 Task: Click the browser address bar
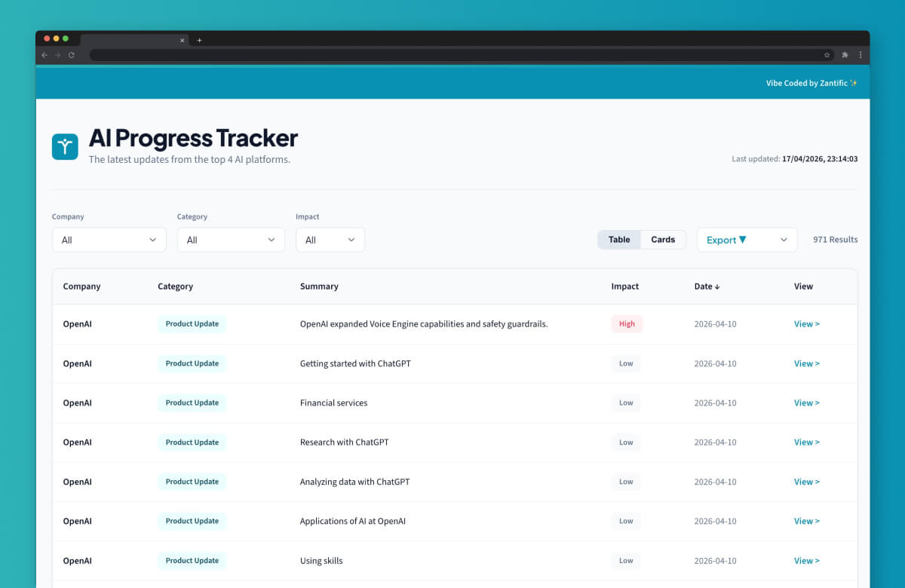pyautogui.click(x=452, y=55)
